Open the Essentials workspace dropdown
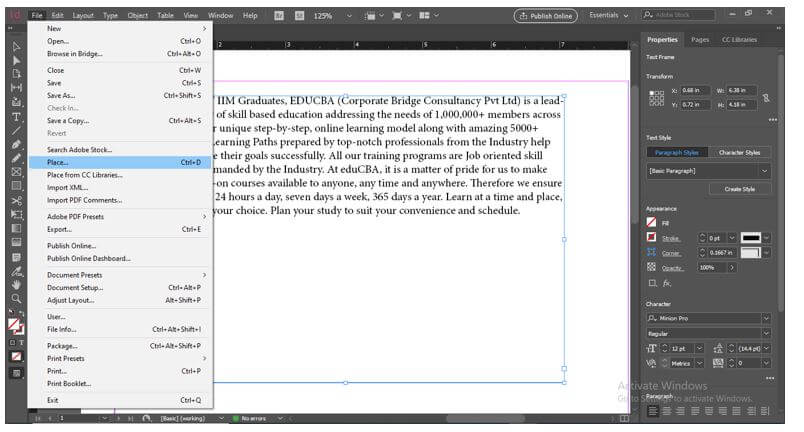 [609, 16]
